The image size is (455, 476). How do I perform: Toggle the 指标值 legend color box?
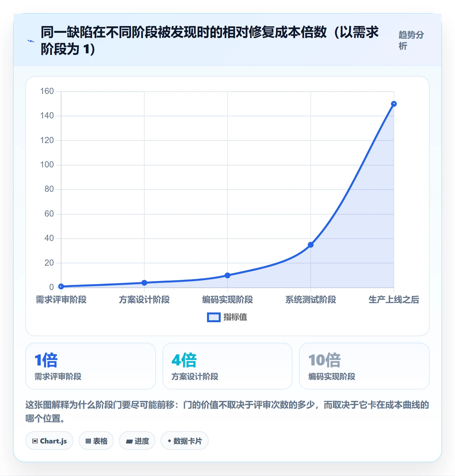tap(214, 317)
